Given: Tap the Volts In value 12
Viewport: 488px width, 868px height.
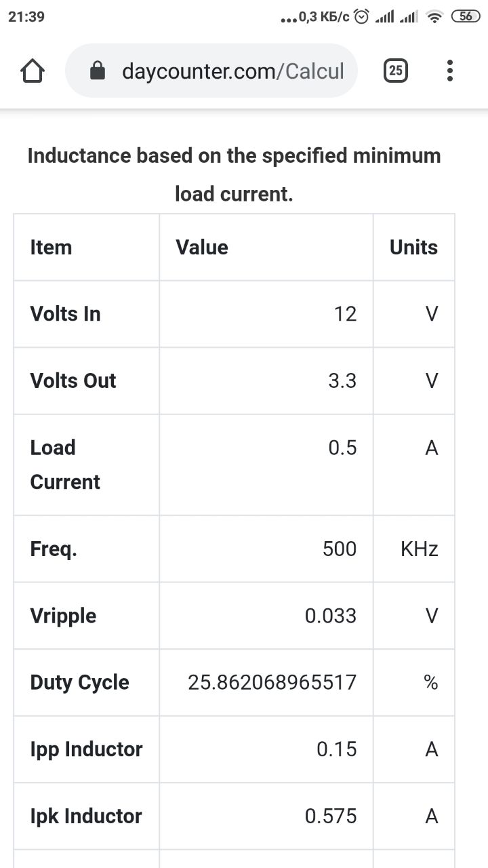Looking at the screenshot, I should click(344, 314).
